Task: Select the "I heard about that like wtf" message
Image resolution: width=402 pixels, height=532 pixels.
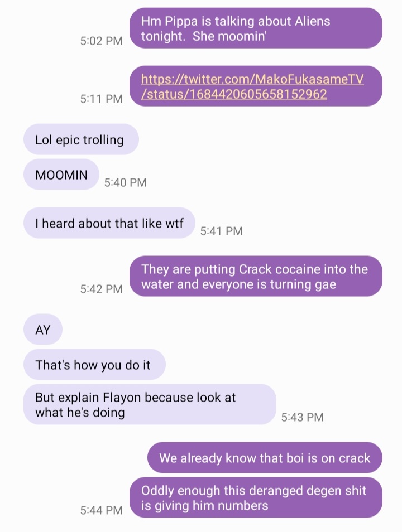Action: coord(109,223)
